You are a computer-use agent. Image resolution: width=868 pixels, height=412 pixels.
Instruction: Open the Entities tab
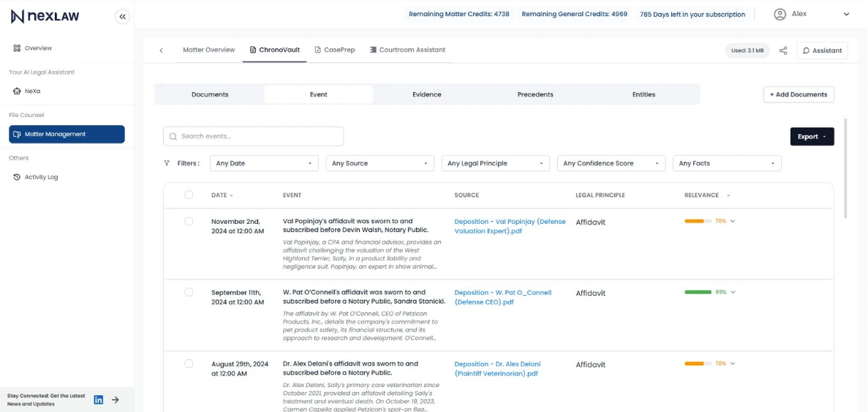[644, 94]
